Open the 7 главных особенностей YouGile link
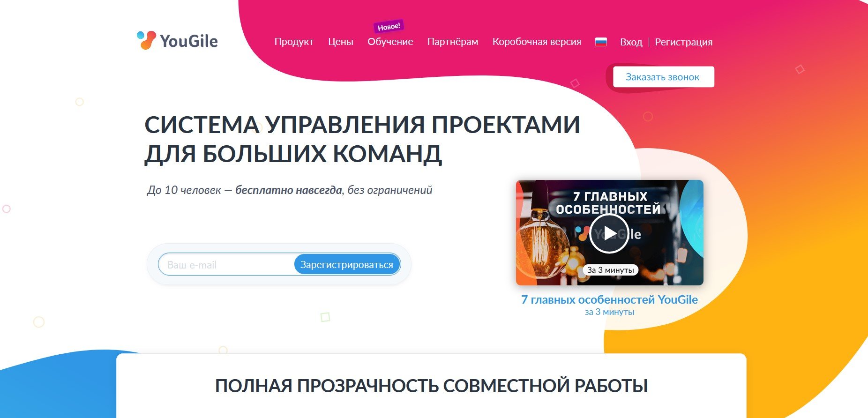 click(x=609, y=300)
